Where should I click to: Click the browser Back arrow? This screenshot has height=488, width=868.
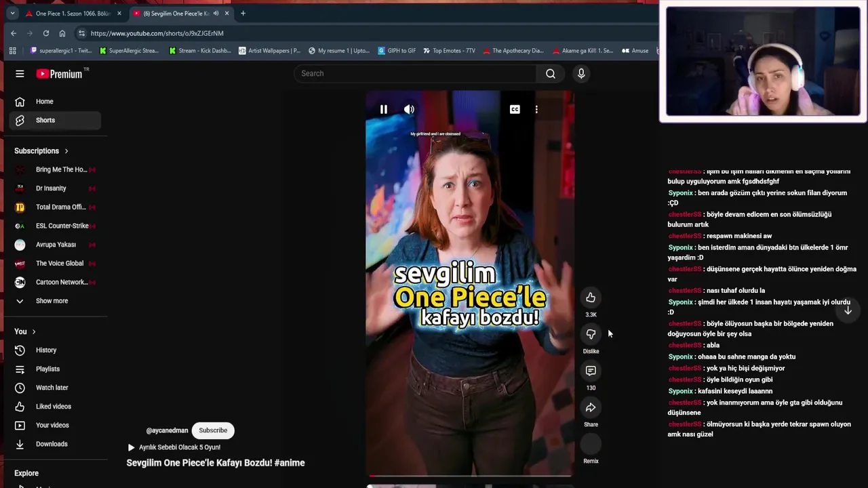[x=14, y=33]
